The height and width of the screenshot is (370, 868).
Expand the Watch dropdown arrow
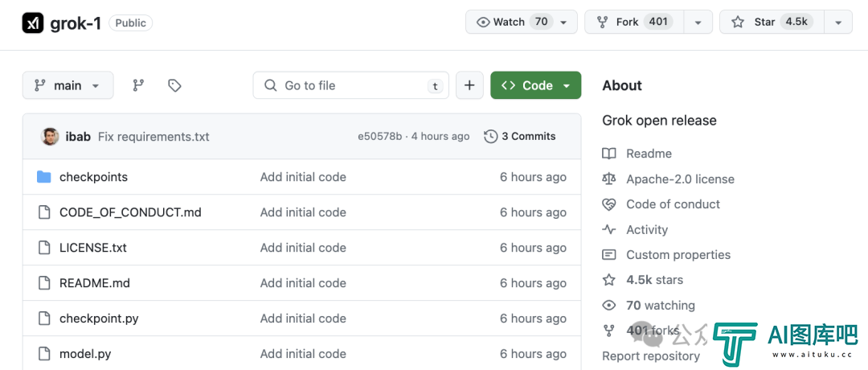tap(564, 23)
